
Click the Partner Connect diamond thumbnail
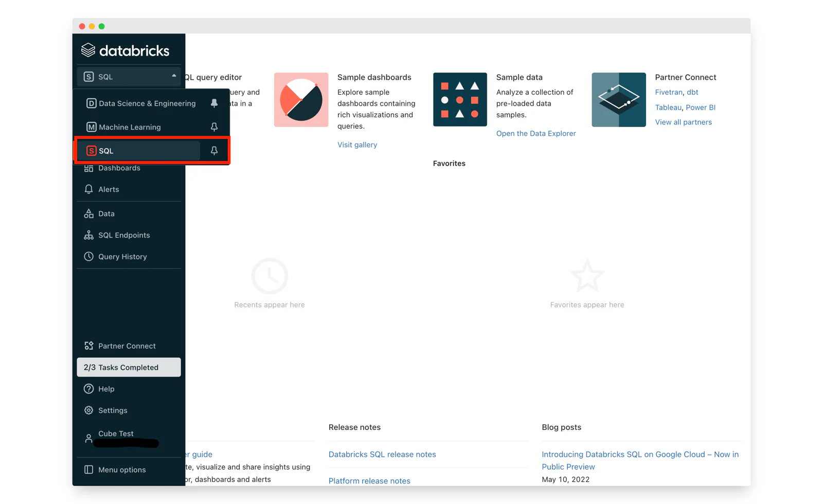619,100
